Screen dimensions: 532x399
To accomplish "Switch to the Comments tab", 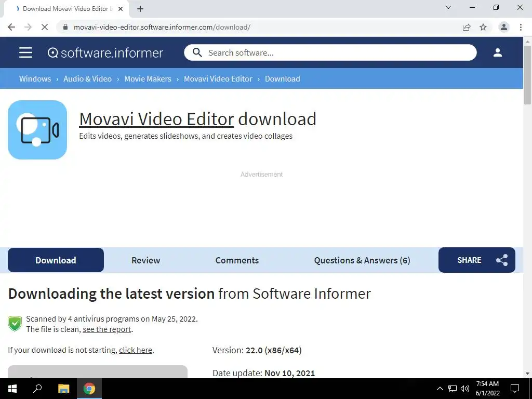I will pyautogui.click(x=237, y=260).
